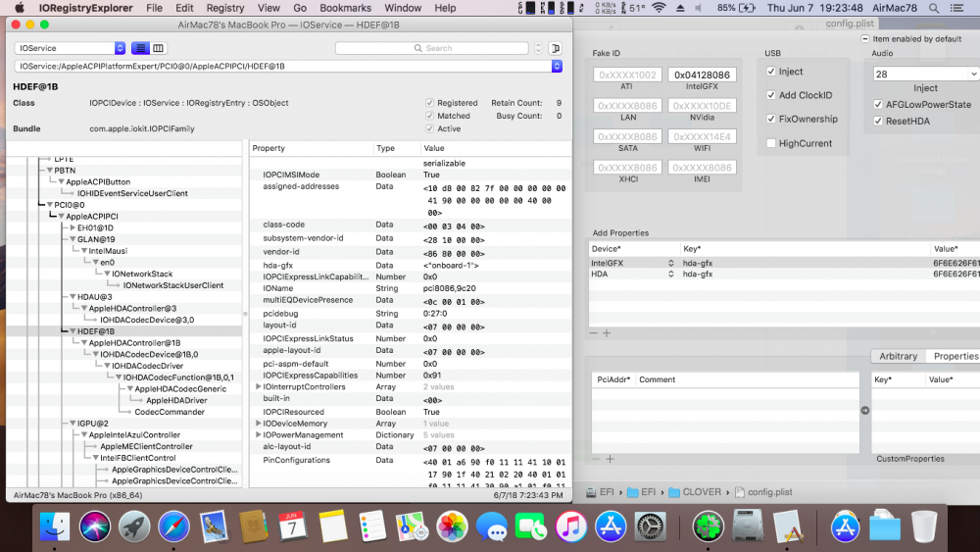This screenshot has width=980, height=552.
Task: Enable the HighCurrent checkbox
Action: tap(771, 143)
